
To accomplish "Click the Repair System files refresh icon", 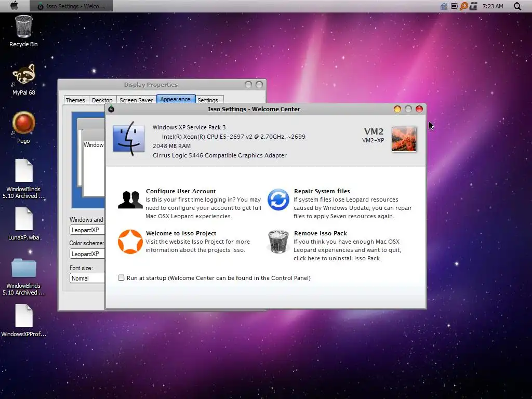I will [278, 199].
